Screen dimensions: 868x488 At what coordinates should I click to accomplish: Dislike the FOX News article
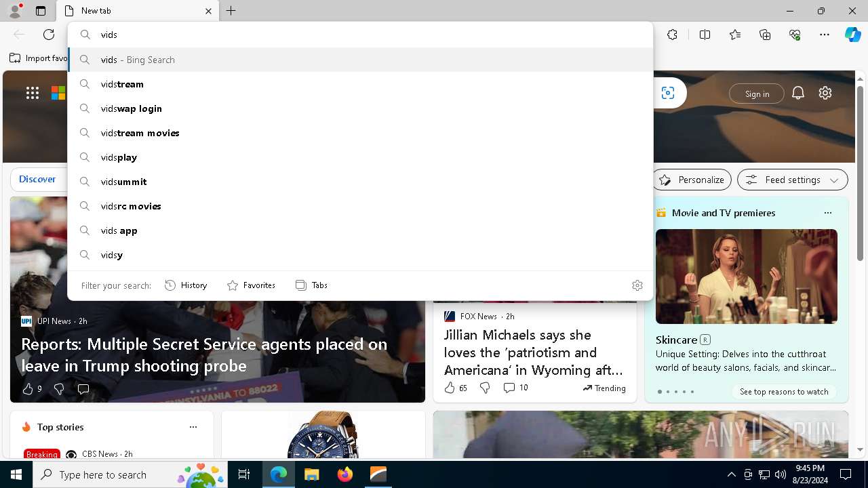[485, 388]
